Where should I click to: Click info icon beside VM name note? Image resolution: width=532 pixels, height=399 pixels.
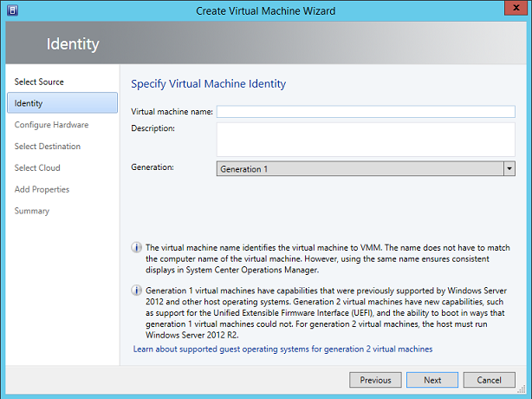pos(136,247)
